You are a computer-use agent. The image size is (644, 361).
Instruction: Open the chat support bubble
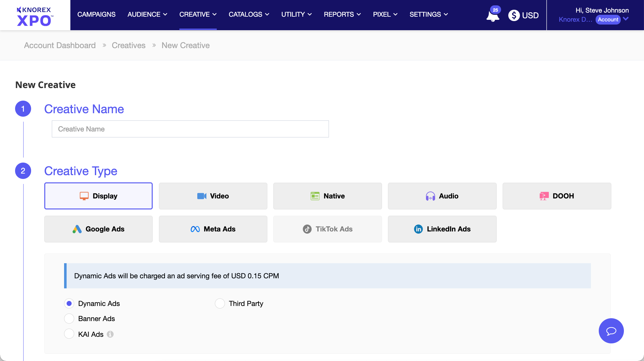[611, 330]
